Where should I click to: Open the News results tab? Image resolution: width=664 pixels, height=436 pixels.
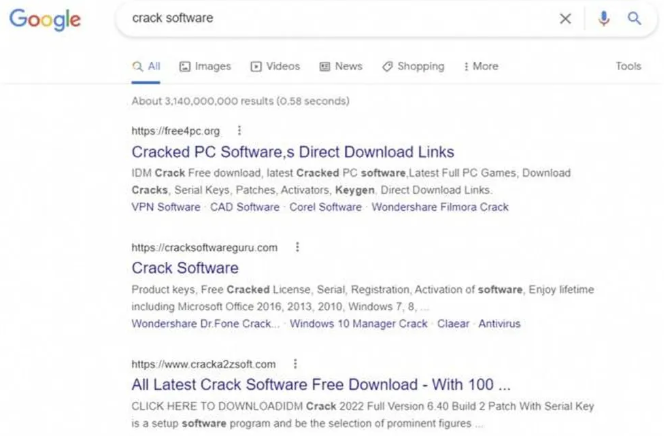341,66
